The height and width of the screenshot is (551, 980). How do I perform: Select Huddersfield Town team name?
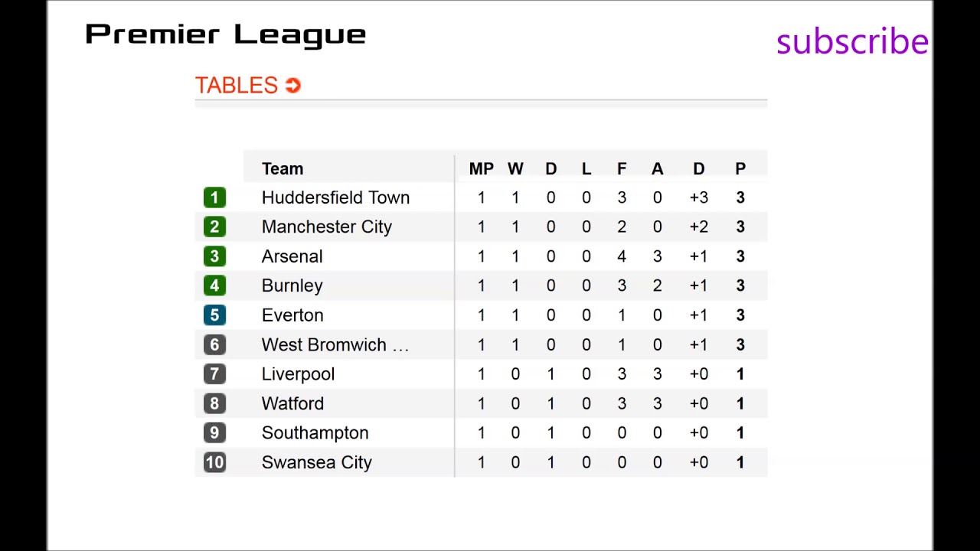[335, 198]
